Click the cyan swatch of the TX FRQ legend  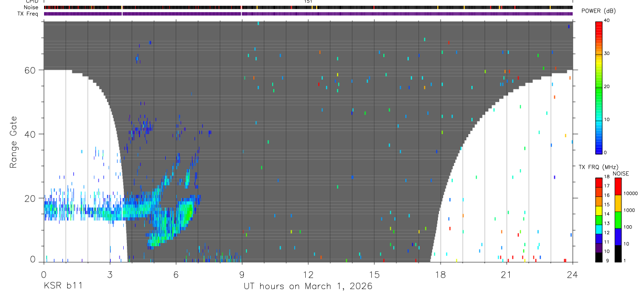coord(598,229)
